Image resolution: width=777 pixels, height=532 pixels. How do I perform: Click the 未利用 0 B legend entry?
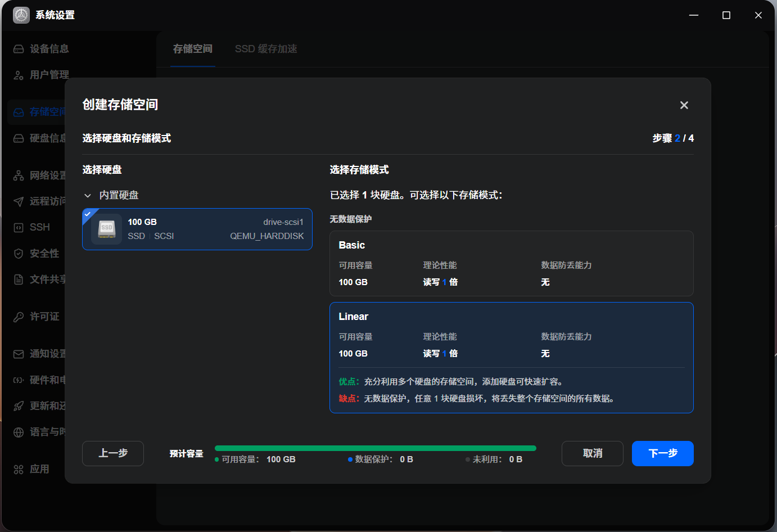pyautogui.click(x=494, y=459)
